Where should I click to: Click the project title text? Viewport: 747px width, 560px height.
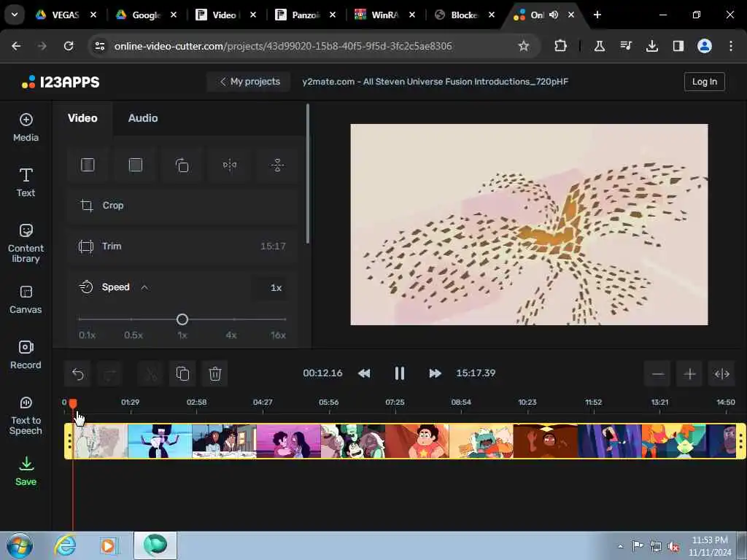(x=435, y=82)
